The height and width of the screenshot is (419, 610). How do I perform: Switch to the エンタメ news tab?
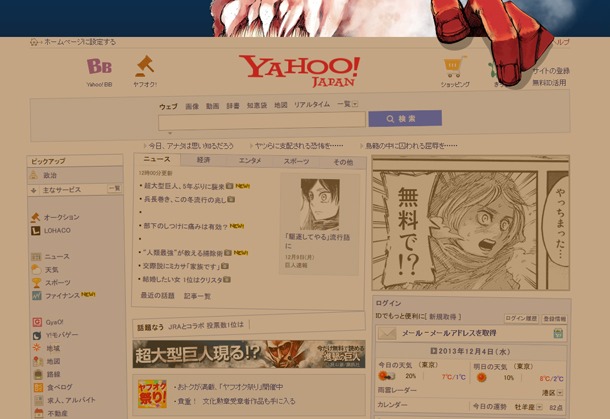[x=250, y=161]
